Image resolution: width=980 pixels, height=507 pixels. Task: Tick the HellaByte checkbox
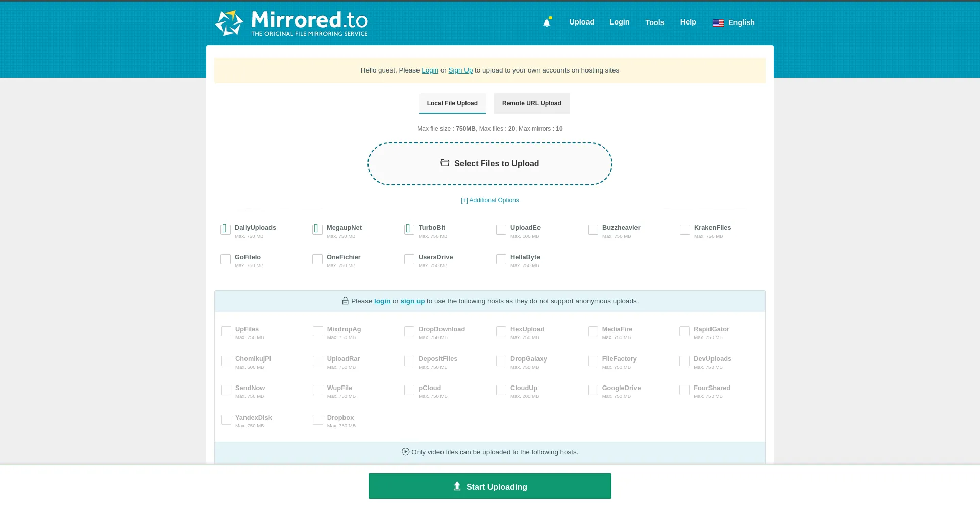click(x=501, y=259)
